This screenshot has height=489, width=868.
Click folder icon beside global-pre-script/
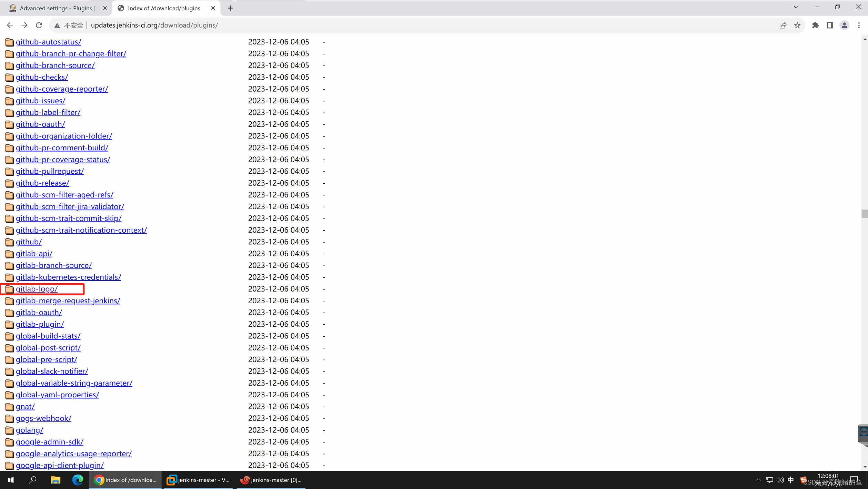click(x=9, y=359)
